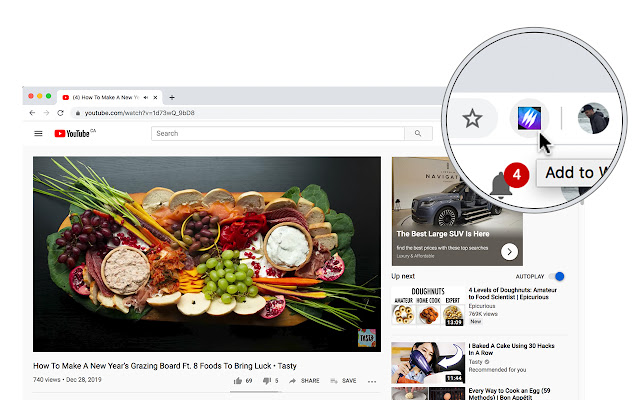640x400 pixels.
Task: Click the Tasty watermark on the video
Action: tap(367, 338)
